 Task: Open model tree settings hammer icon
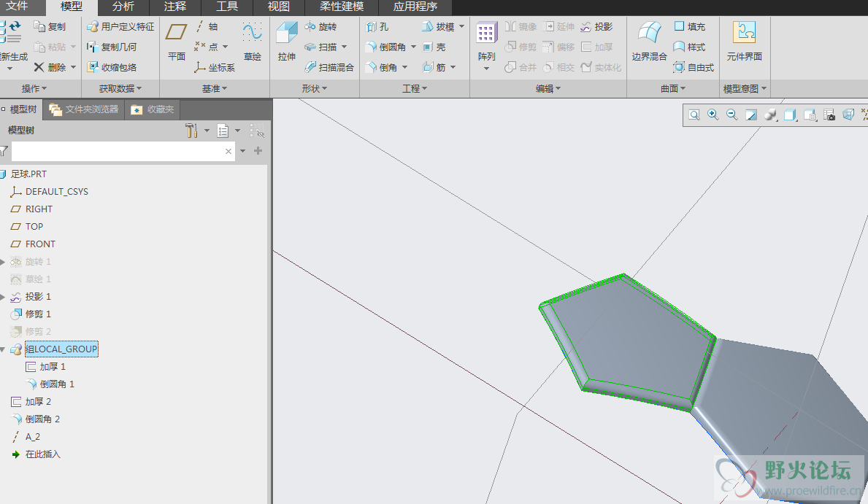(x=191, y=131)
